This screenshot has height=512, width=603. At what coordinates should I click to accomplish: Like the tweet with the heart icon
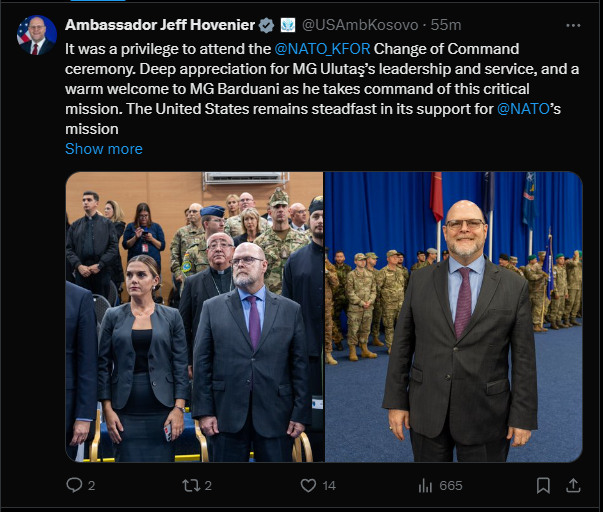(x=308, y=485)
